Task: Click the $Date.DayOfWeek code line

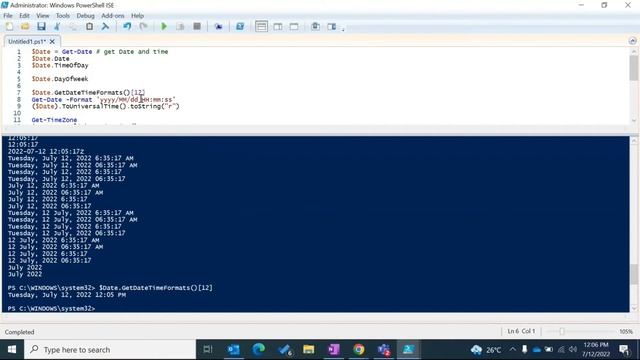Action: point(60,79)
